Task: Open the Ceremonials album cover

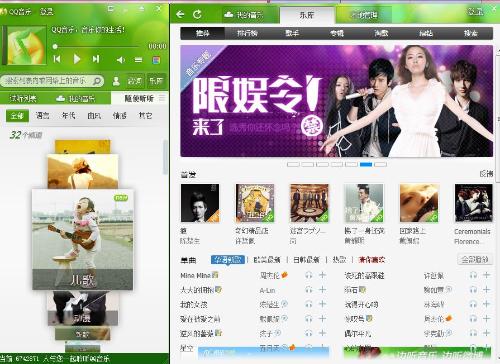Action: pos(473,203)
